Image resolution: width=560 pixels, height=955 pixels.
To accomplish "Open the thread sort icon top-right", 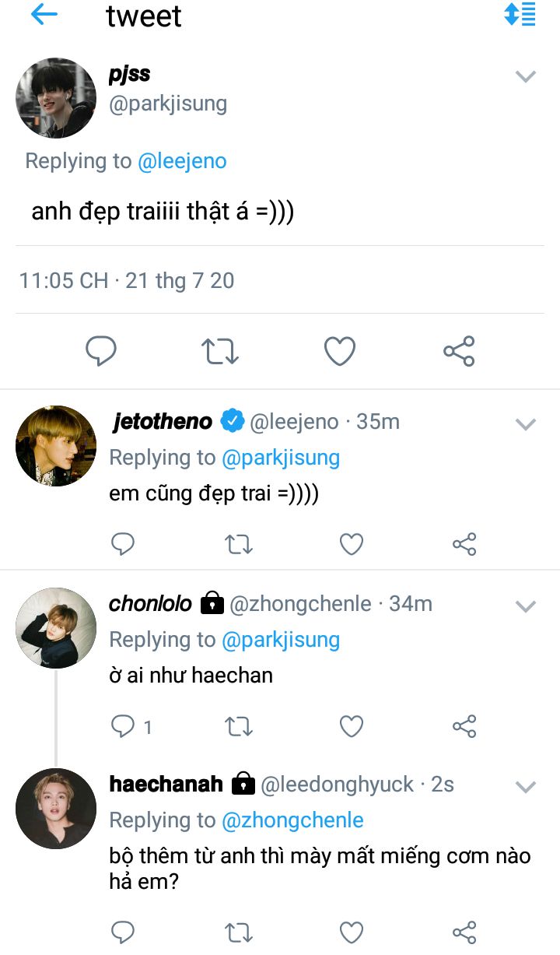I will (520, 15).
